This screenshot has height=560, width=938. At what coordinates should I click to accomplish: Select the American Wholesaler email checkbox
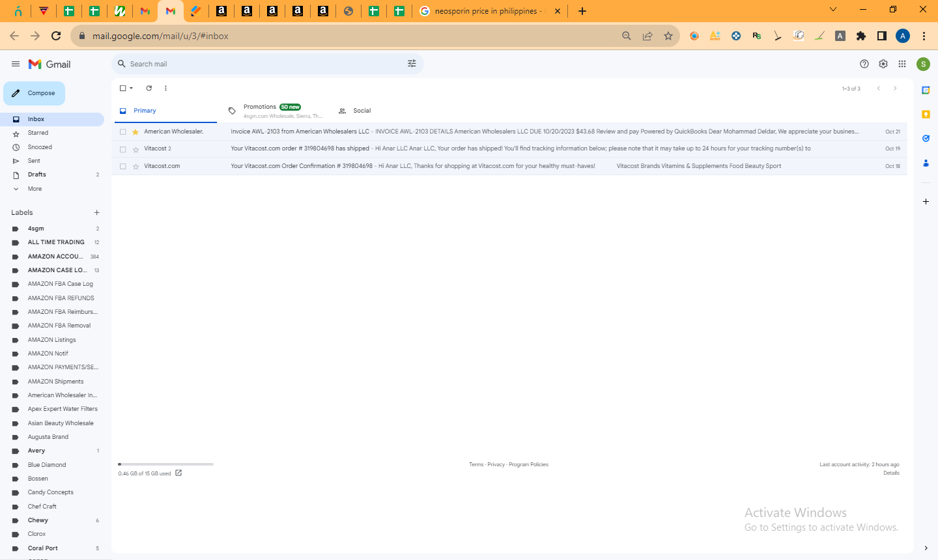[x=122, y=132]
